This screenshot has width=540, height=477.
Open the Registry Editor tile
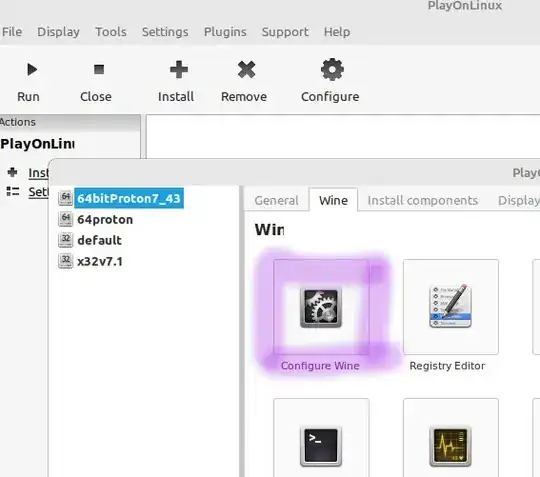451,307
